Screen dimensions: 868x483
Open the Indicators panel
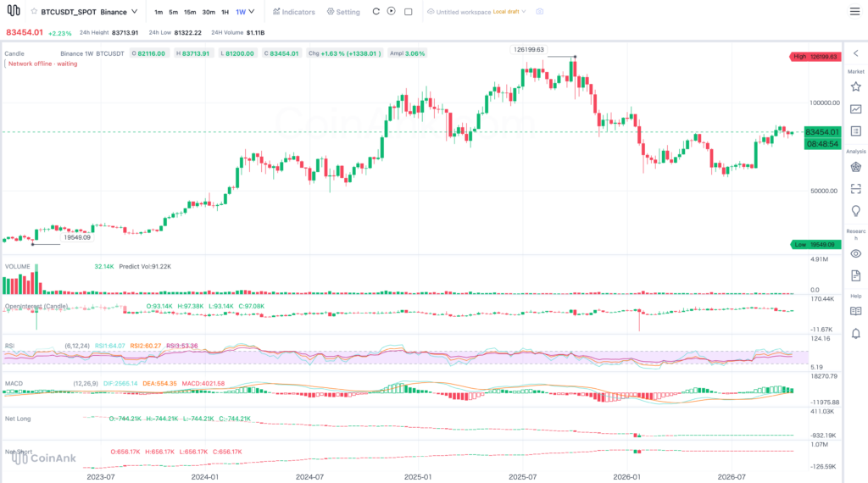click(x=294, y=12)
